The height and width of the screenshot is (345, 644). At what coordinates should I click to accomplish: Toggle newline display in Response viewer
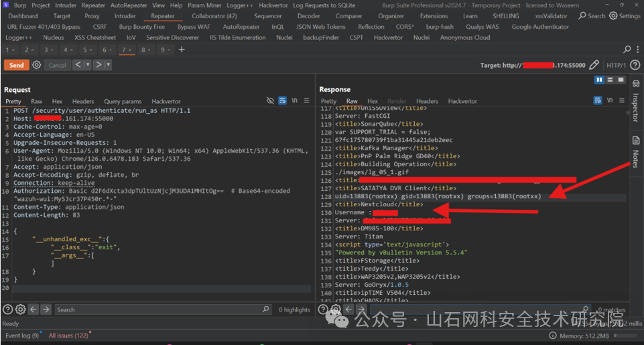click(610, 100)
